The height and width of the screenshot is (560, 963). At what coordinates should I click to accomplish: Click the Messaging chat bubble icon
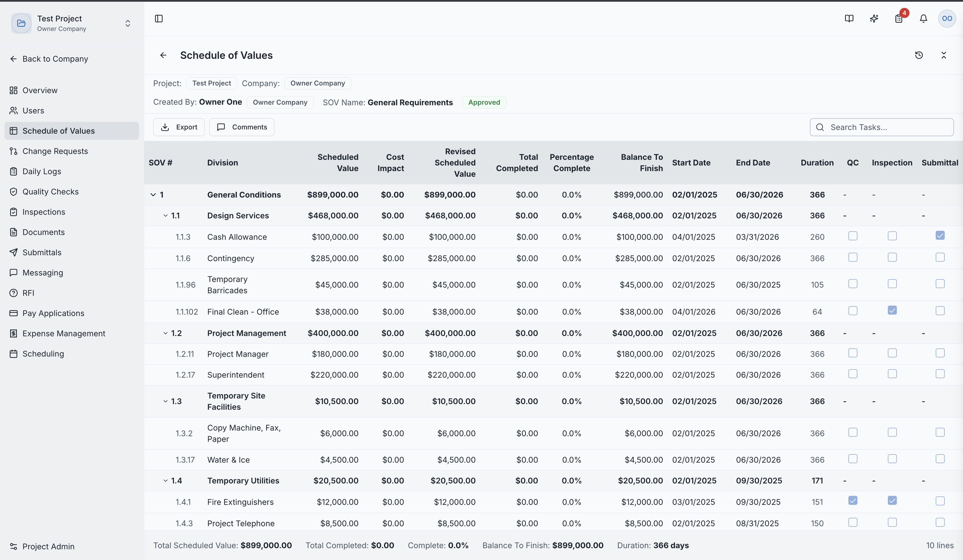coord(14,273)
